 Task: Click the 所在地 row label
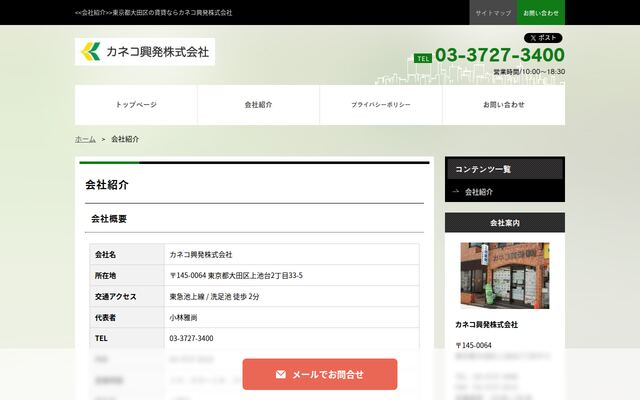(105, 276)
